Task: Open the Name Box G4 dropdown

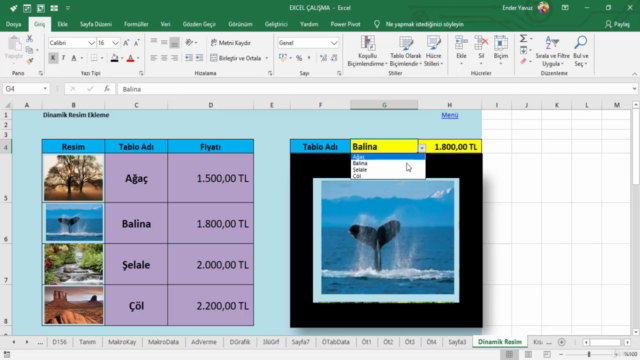Action: [x=45, y=89]
